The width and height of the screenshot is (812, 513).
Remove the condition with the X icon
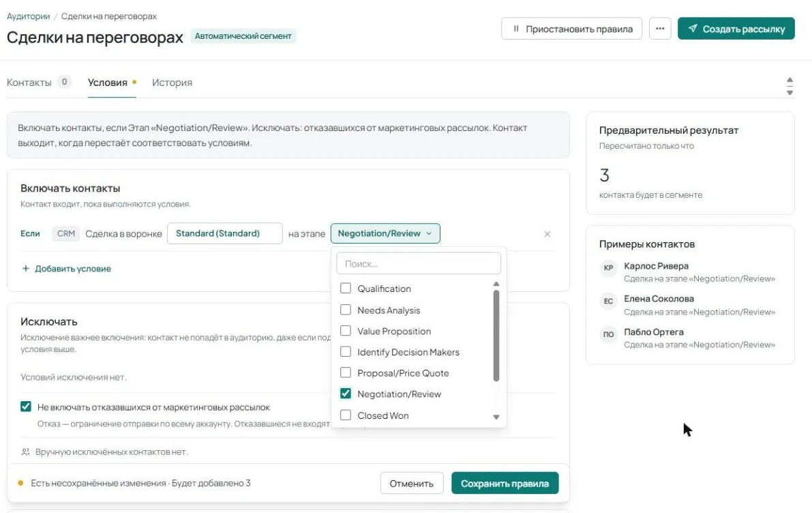[x=547, y=234]
